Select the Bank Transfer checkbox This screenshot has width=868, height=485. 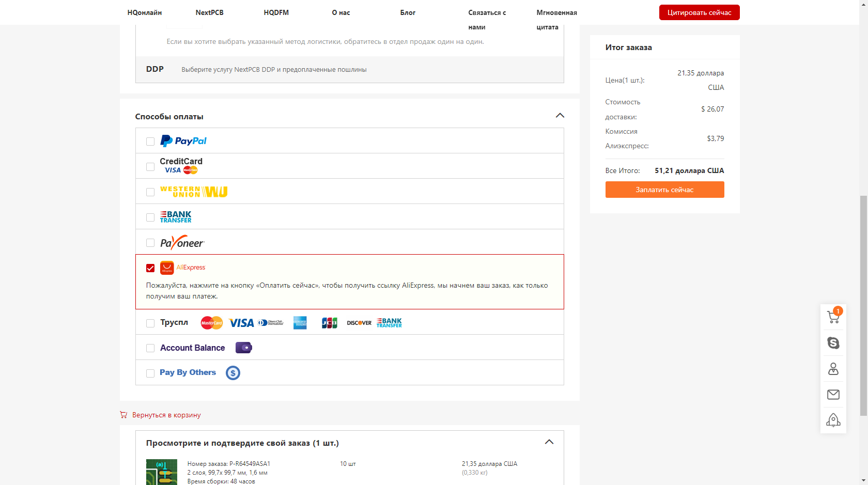[x=150, y=217]
